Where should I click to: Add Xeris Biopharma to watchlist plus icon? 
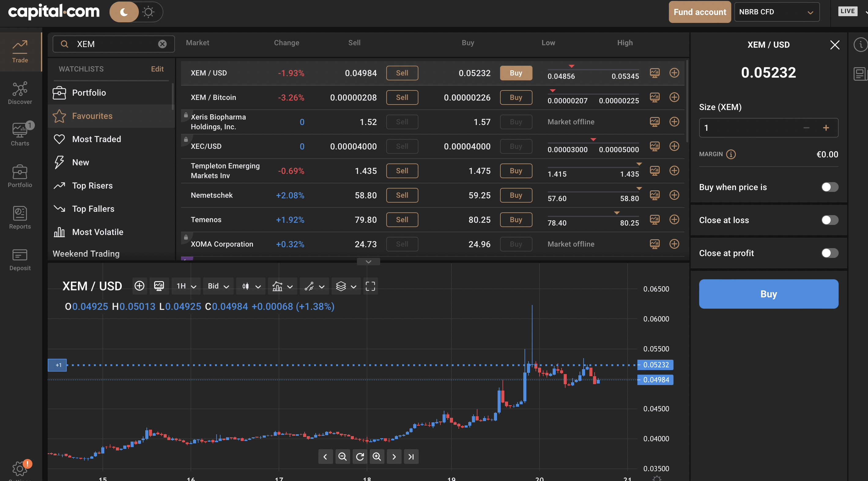tap(674, 122)
